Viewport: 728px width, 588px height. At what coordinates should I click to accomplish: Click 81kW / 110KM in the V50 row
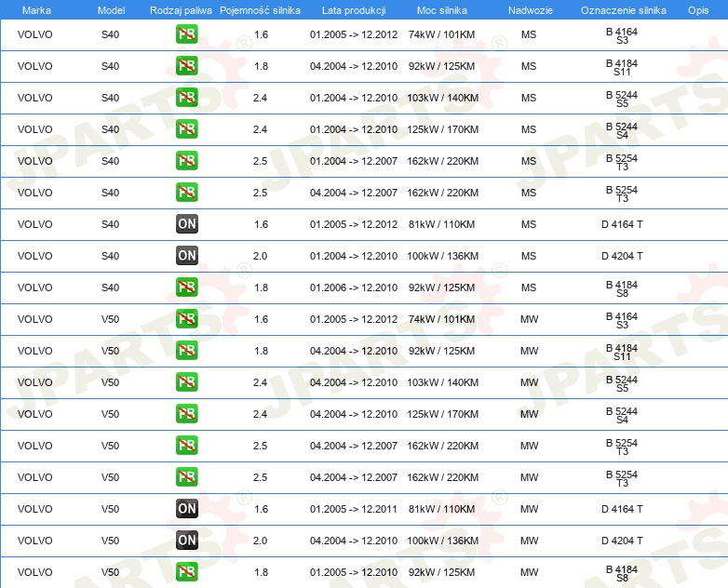441,509
